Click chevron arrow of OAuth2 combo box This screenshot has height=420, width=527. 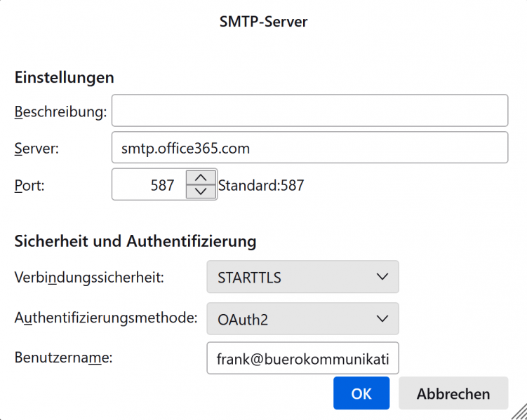pos(382,318)
